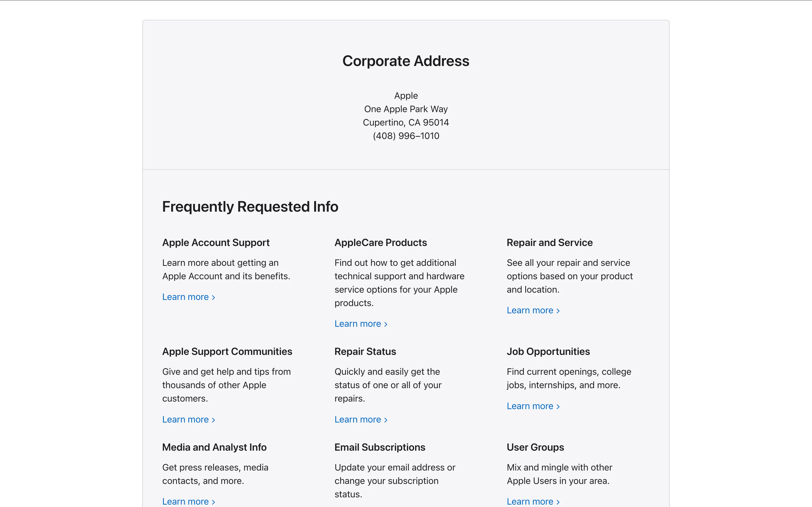Open Learn more under Repair and Service
This screenshot has width=812, height=507.
(x=533, y=311)
